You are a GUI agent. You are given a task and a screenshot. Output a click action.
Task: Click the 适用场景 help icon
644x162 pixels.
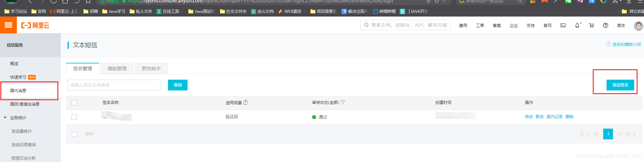pos(246,102)
